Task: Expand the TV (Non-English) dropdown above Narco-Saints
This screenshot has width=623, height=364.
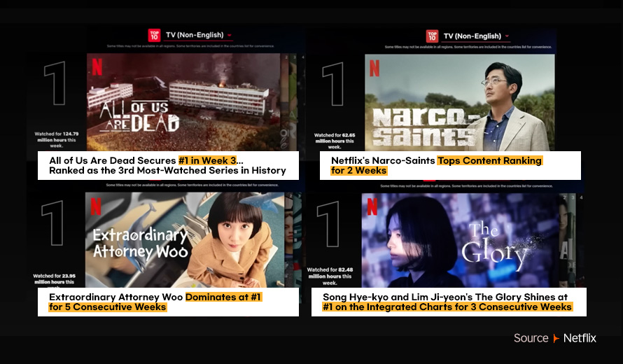Action: 472,36
